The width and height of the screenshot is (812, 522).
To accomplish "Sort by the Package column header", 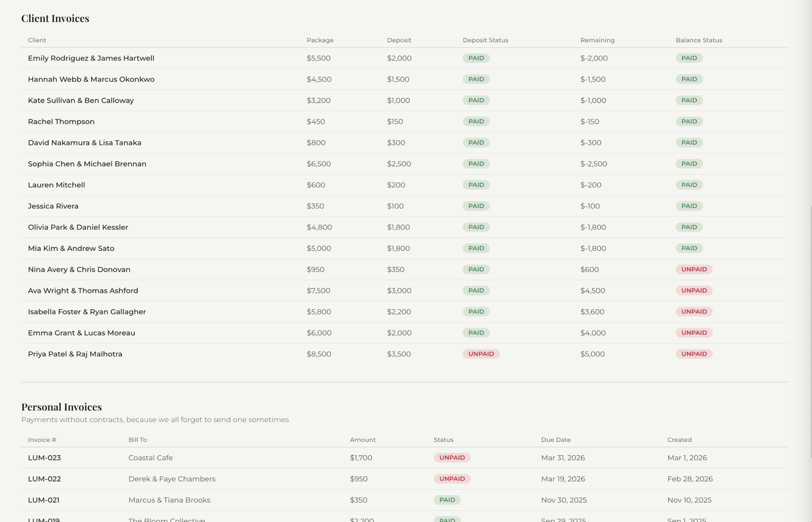I will [320, 40].
